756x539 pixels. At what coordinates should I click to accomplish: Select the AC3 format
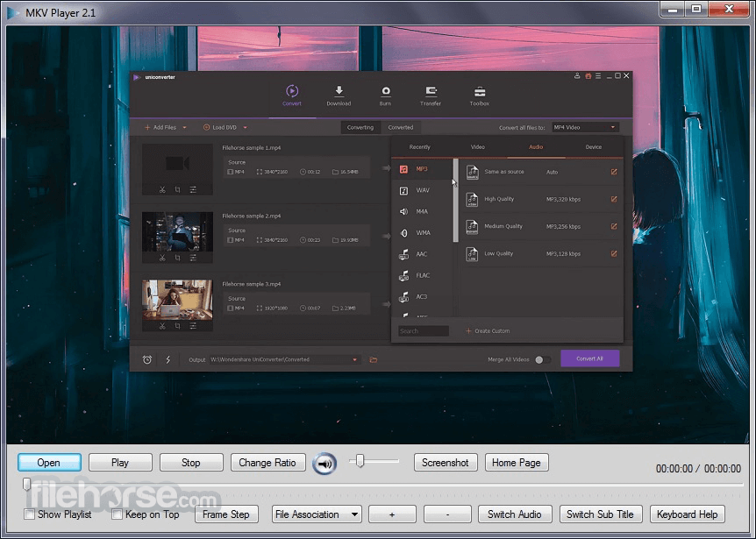(421, 296)
